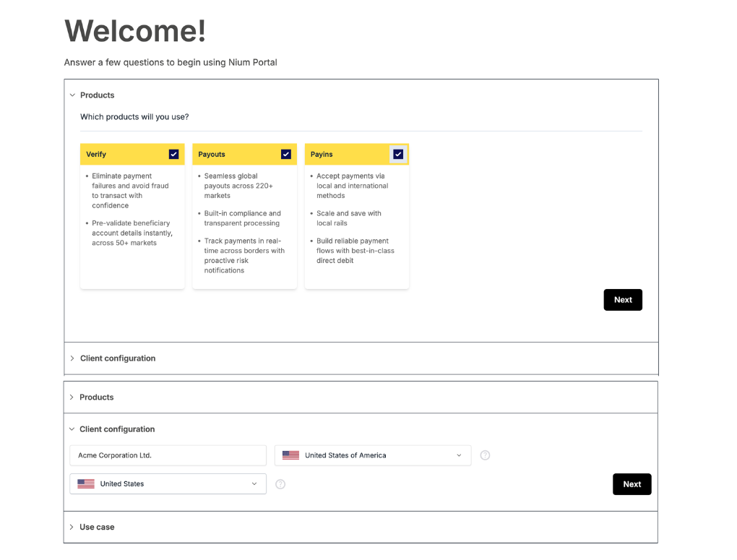Click 'Seamless global payouts across 220+ markets' text
Screen dimensions: 737x560
pyautogui.click(x=238, y=186)
